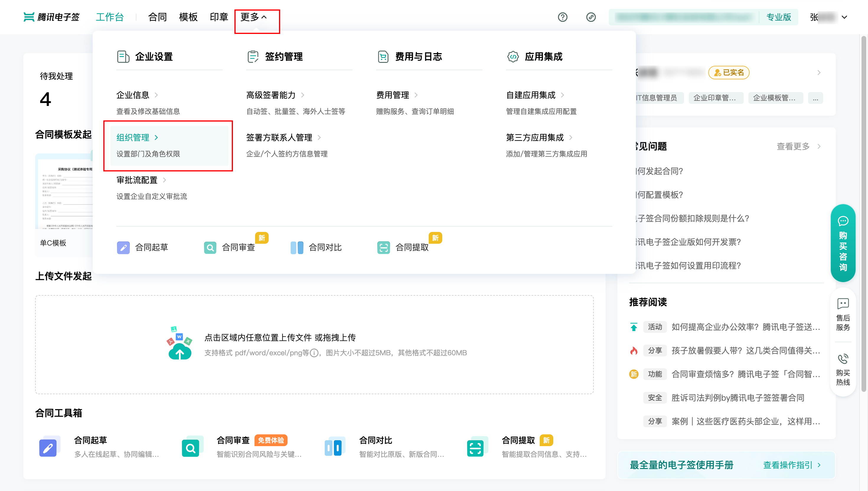Screen dimensions: 868x491
Task: Click 查看更多 link in FAQ
Action: point(793,146)
